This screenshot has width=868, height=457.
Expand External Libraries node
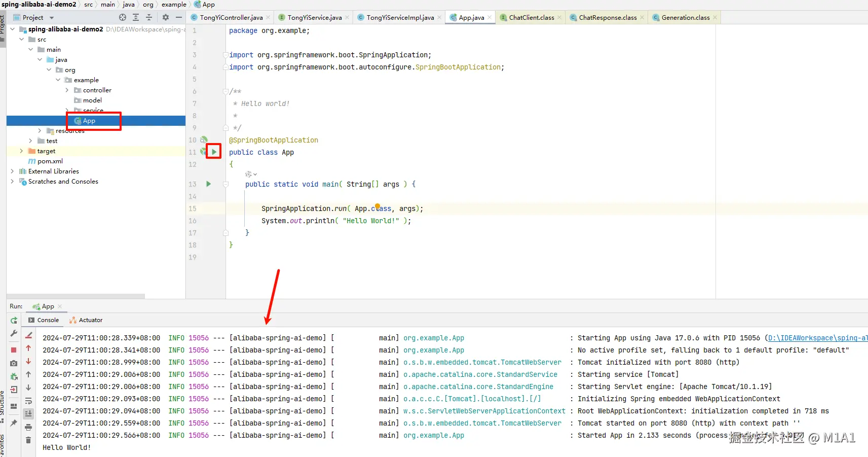pyautogui.click(x=13, y=171)
